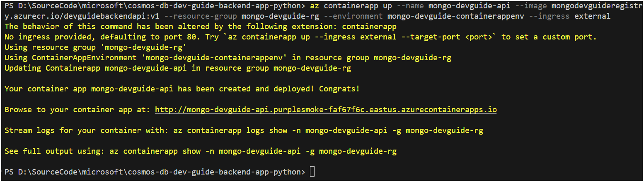Click 'mongo-devguide-containerappenv' in the --environment argument
This screenshot has height=182, width=644.
(456, 16)
